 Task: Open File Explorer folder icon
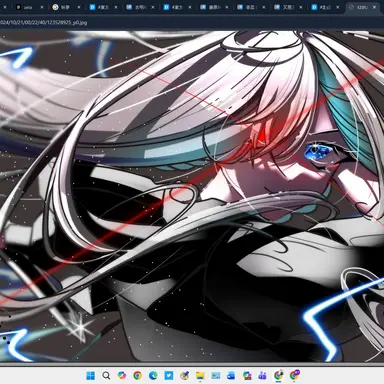point(200,376)
